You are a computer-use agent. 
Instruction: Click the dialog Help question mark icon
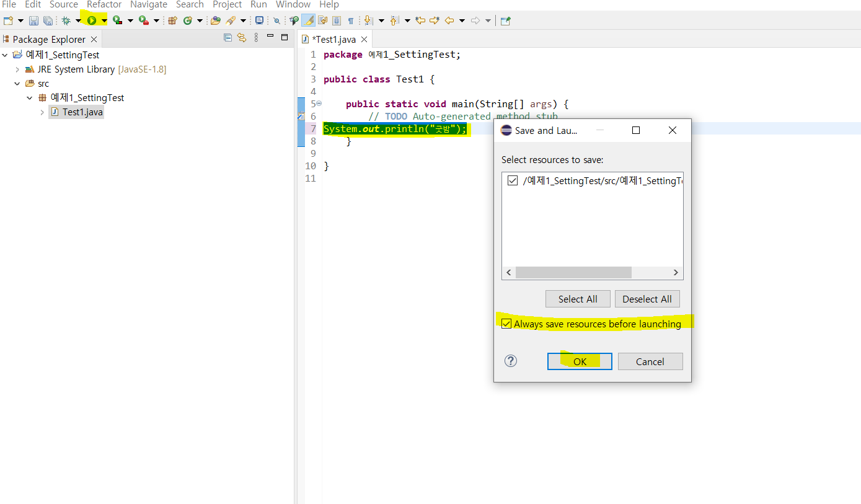[x=511, y=361]
